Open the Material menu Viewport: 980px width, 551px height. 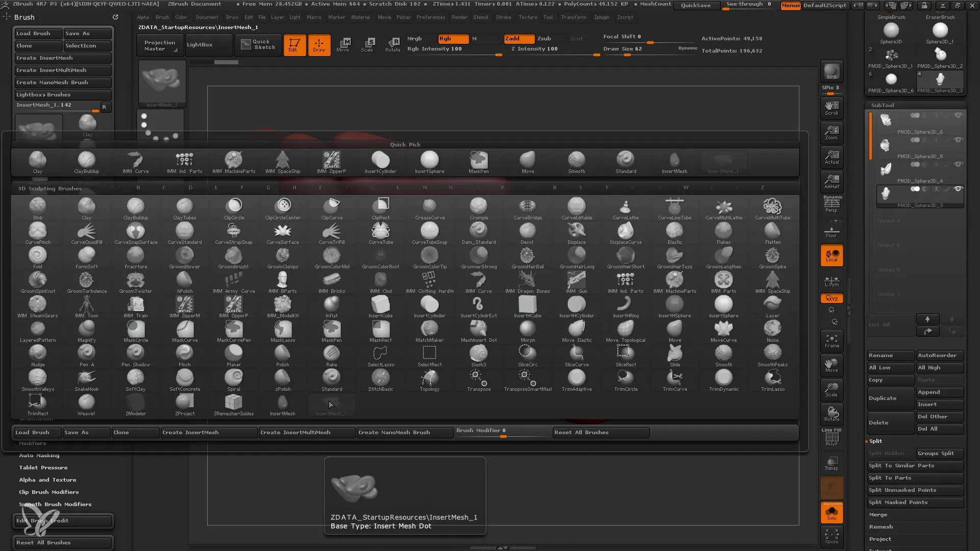pyautogui.click(x=360, y=17)
